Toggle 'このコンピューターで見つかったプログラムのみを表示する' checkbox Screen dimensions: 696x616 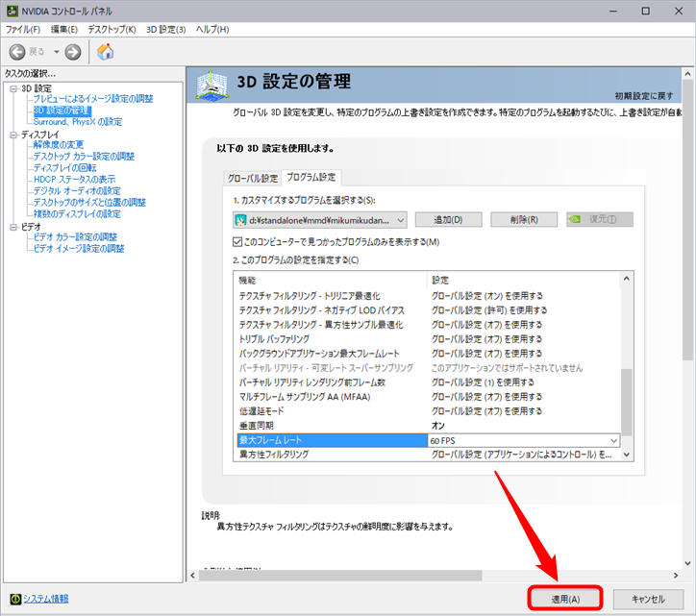[x=237, y=242]
